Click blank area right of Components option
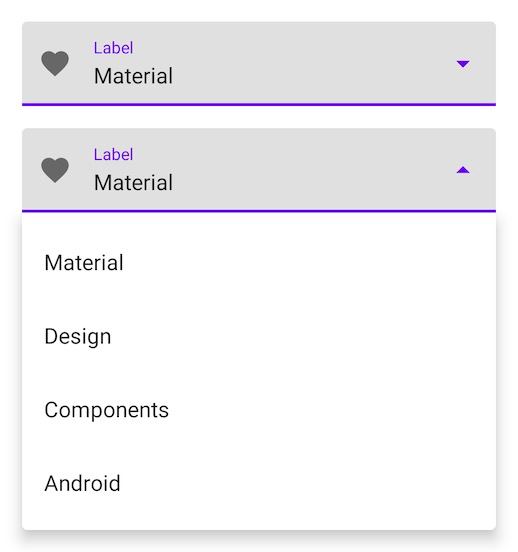Image resolution: width=518 pixels, height=552 pixels. click(x=331, y=410)
